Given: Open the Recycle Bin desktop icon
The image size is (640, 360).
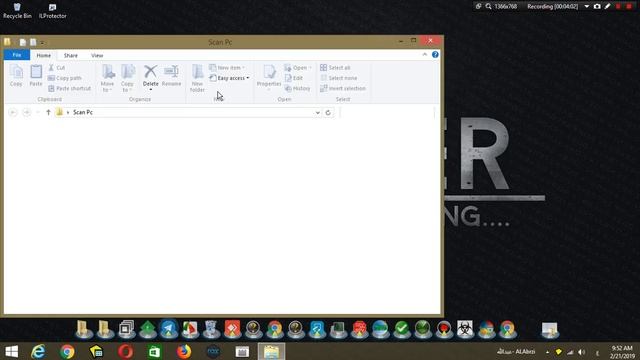Looking at the screenshot, I should (x=17, y=11).
